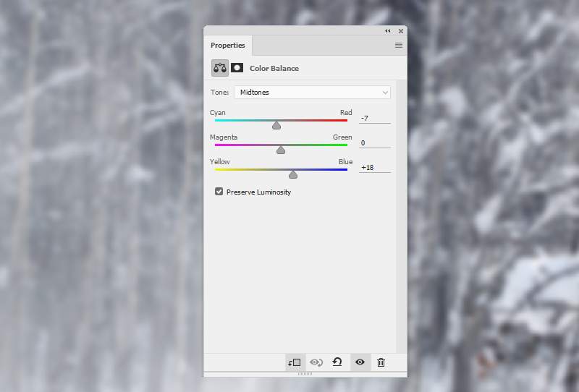This screenshot has height=392, width=579.
Task: Click the Properties panel vertical scrollbar
Action: click(x=402, y=216)
